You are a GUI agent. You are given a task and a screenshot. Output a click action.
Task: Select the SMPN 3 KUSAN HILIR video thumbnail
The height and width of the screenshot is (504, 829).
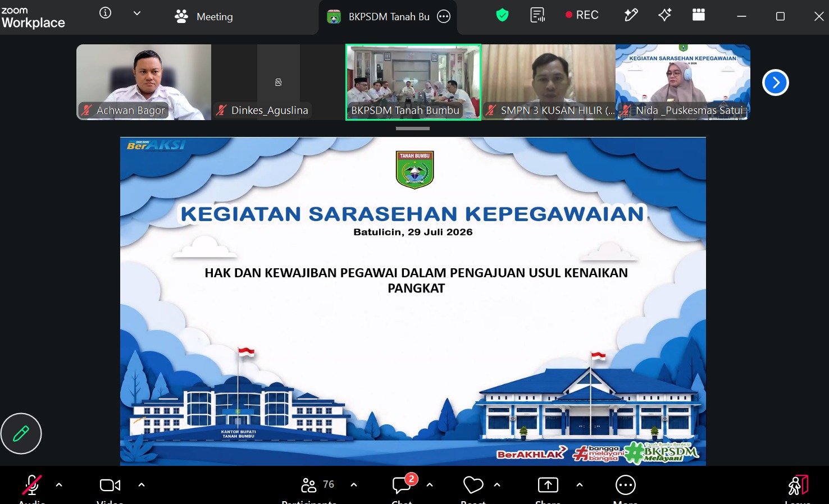(548, 82)
